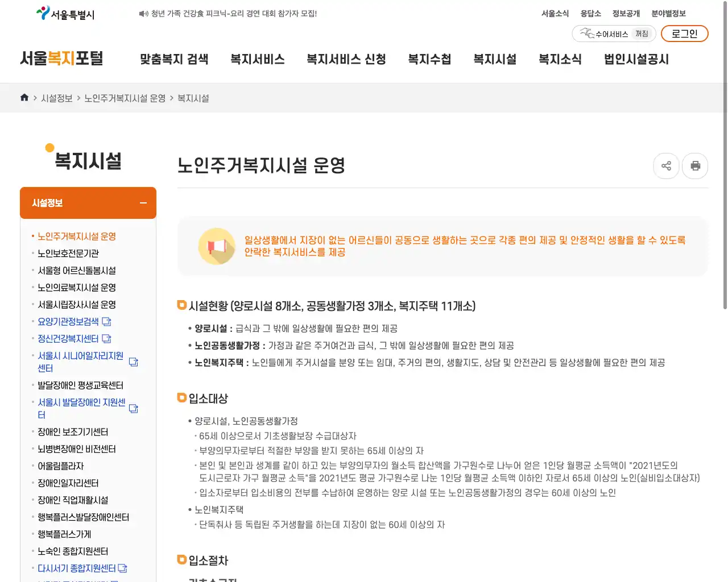Select 행복플러스발달장애인센터 in sidebar
728x582 pixels.
(x=84, y=517)
